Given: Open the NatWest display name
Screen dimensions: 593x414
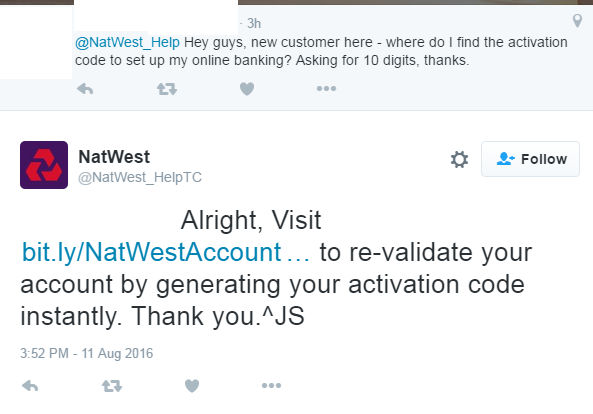Looking at the screenshot, I should tap(114, 157).
